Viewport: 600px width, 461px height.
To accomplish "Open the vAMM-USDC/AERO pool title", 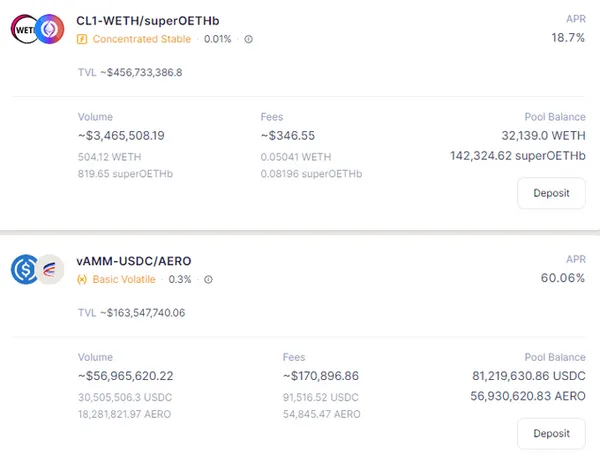I will (x=133, y=261).
